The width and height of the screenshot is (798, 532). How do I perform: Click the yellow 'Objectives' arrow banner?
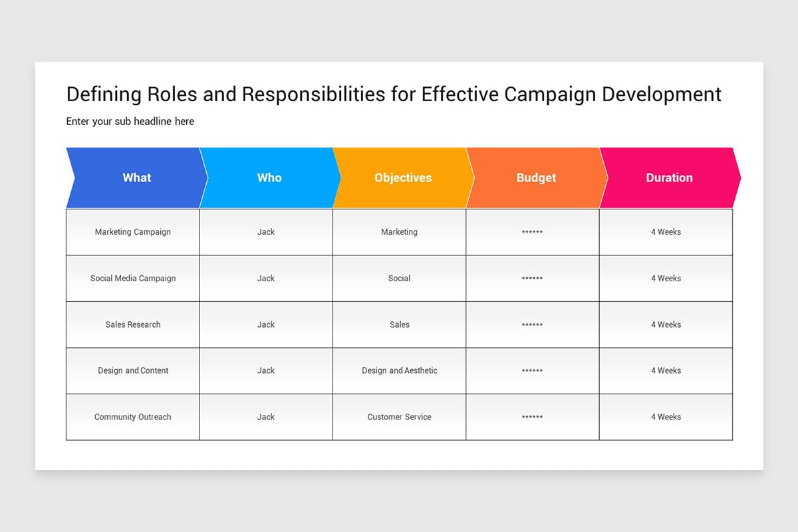[403, 178]
